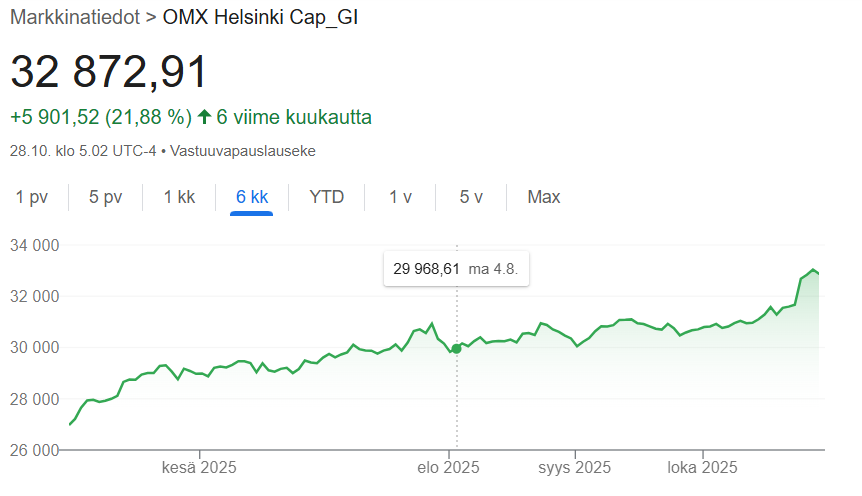Click the 29 968,61 chart tooltip
This screenshot has height=496, width=862.
(456, 269)
